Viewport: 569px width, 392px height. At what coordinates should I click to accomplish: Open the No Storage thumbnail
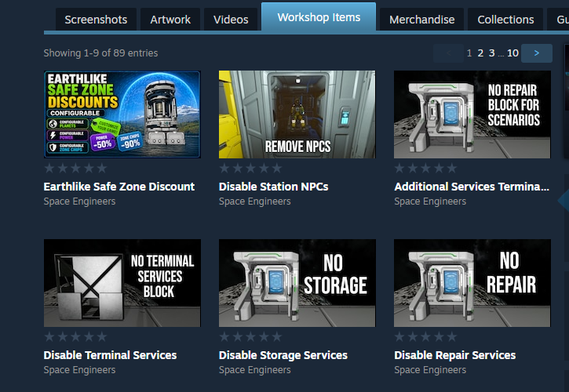297,283
